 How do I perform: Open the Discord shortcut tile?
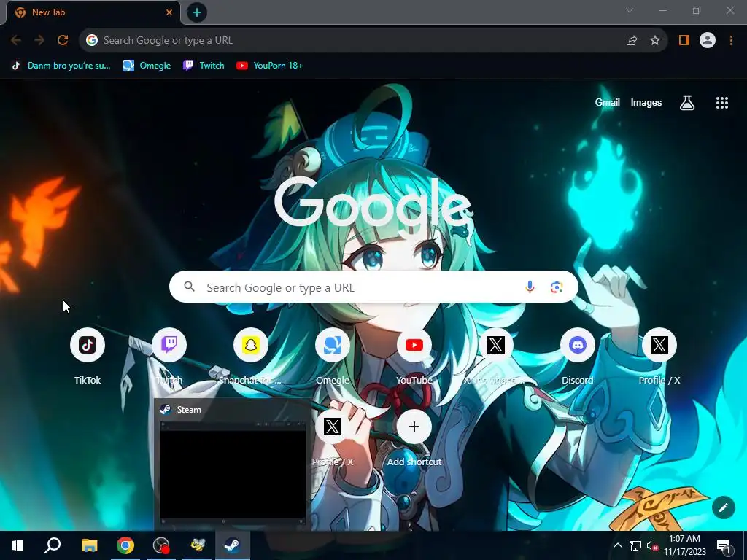click(578, 345)
